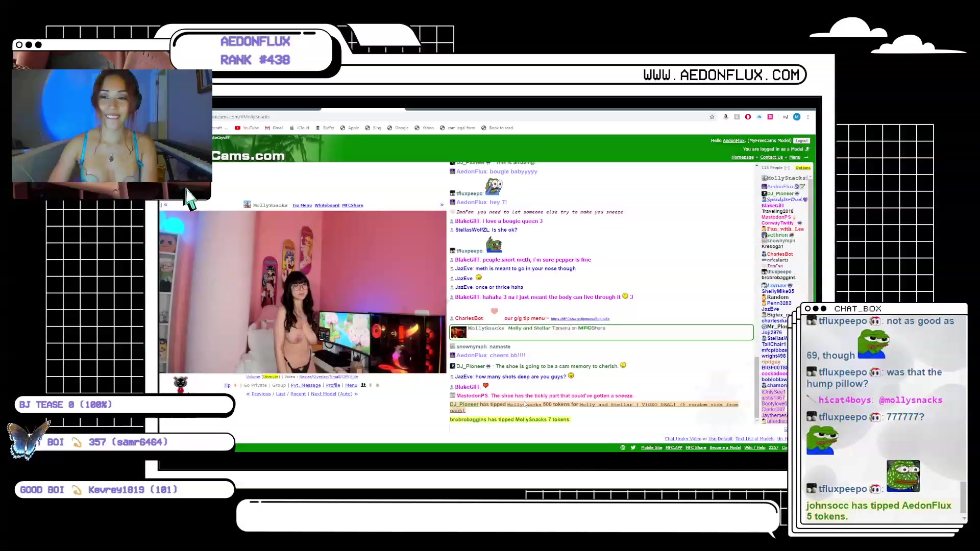Open the Amazon browser extension
Image resolution: width=980 pixels, height=551 pixels.
[x=726, y=117]
